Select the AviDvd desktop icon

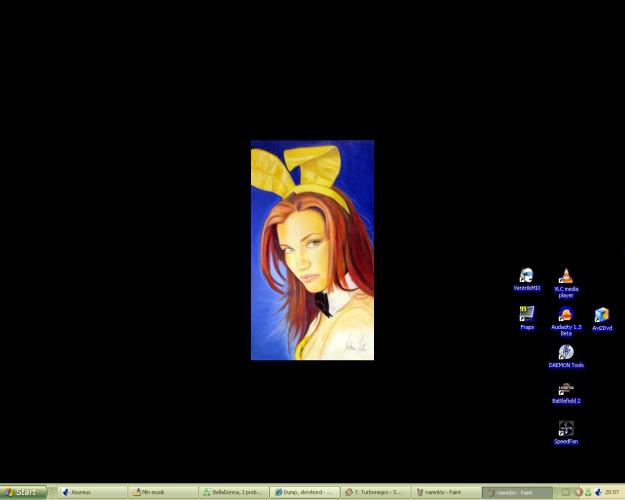(x=602, y=319)
